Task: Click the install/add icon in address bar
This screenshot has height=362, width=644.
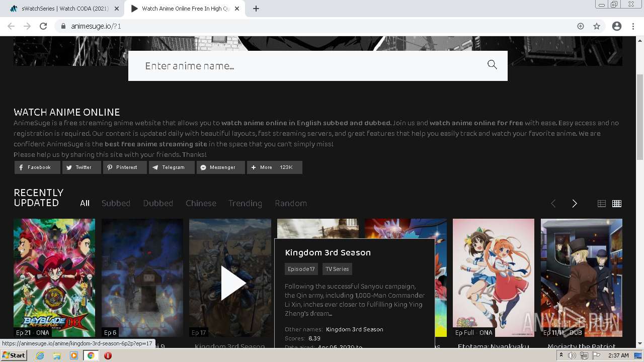Action: coord(581,26)
